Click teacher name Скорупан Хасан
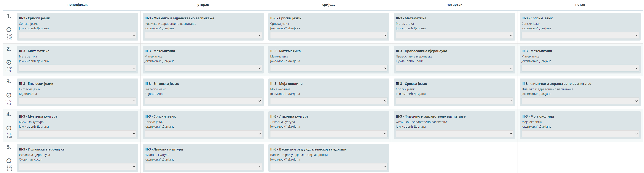 (31, 159)
